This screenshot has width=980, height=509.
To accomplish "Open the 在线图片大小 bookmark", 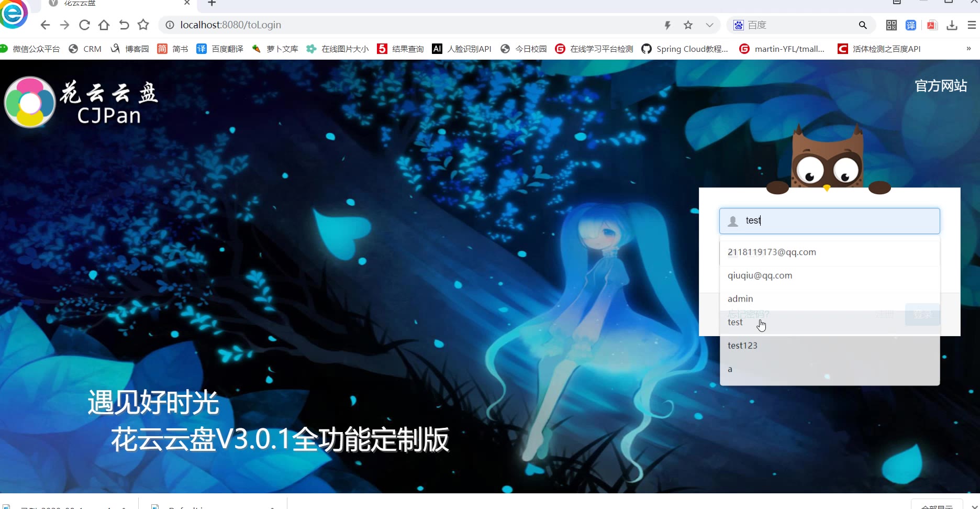I will [x=338, y=49].
